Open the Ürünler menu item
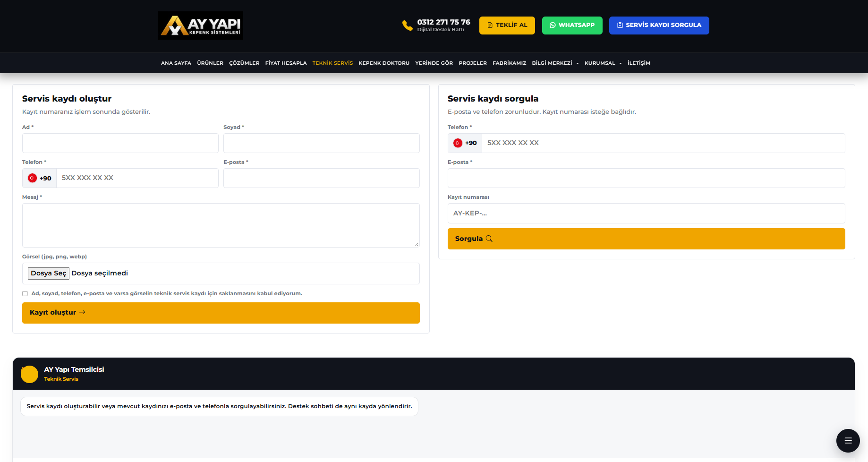The height and width of the screenshot is (462, 868). pyautogui.click(x=210, y=63)
